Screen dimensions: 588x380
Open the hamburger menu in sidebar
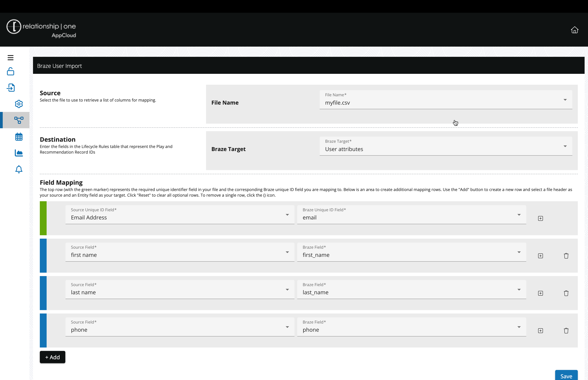[10, 57]
